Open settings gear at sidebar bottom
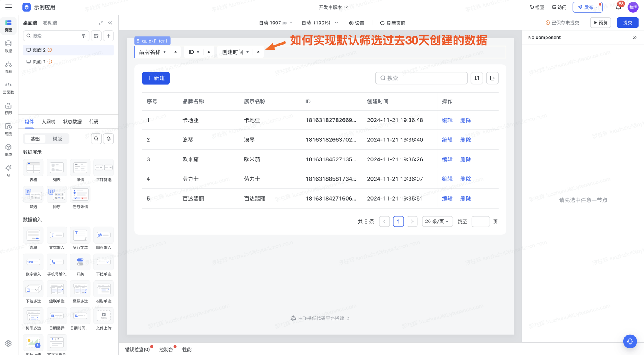Image resolution: width=644 pixels, height=355 pixels. tap(8, 343)
